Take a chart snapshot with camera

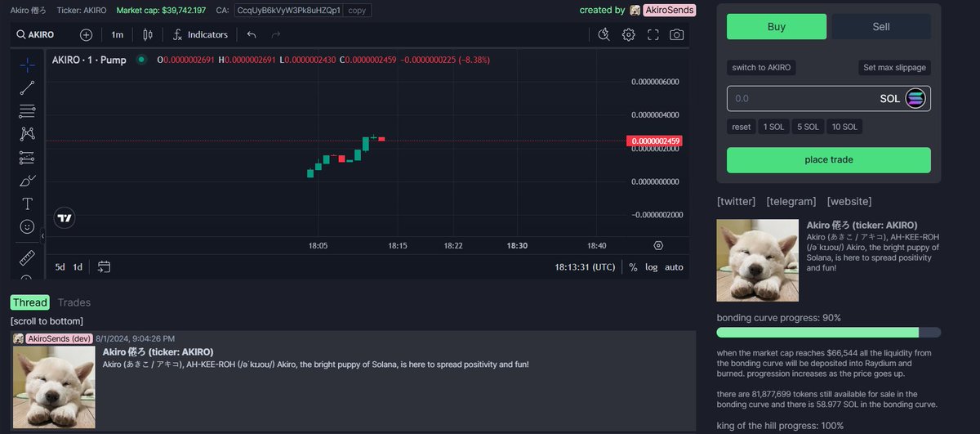point(677,34)
